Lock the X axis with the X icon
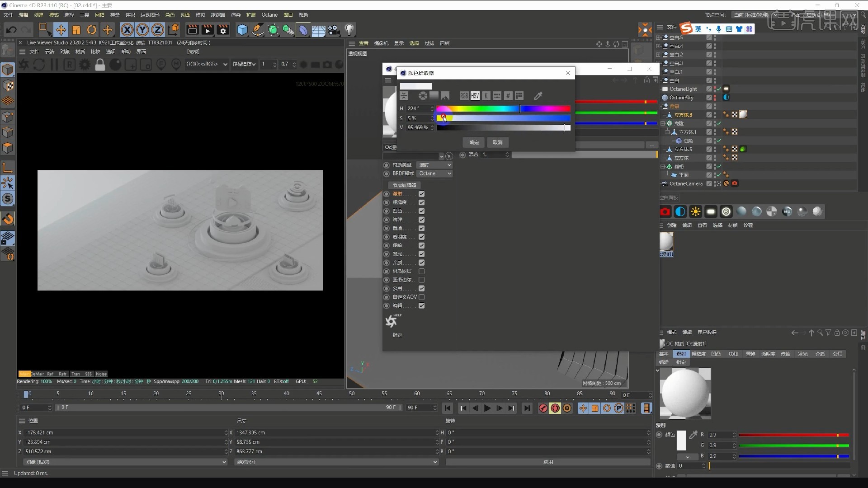The height and width of the screenshot is (488, 868). pos(127,29)
